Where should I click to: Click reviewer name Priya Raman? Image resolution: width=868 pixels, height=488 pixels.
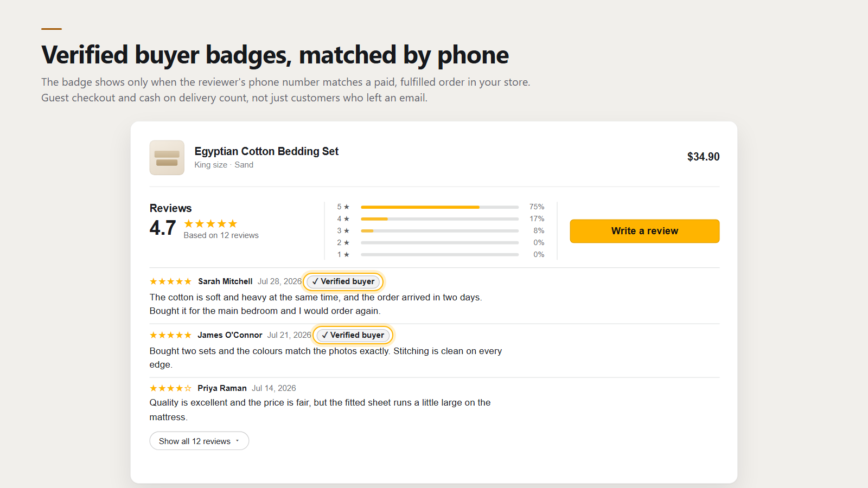[x=222, y=388]
